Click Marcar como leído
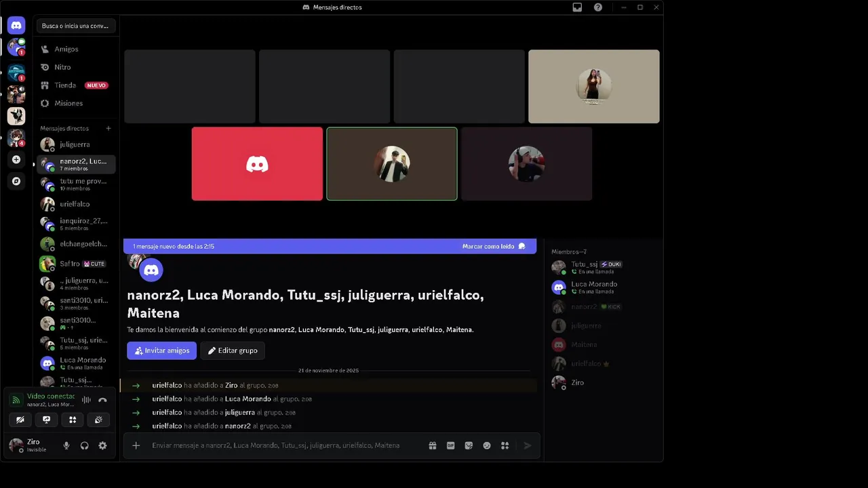The height and width of the screenshot is (488, 868). [x=494, y=246]
